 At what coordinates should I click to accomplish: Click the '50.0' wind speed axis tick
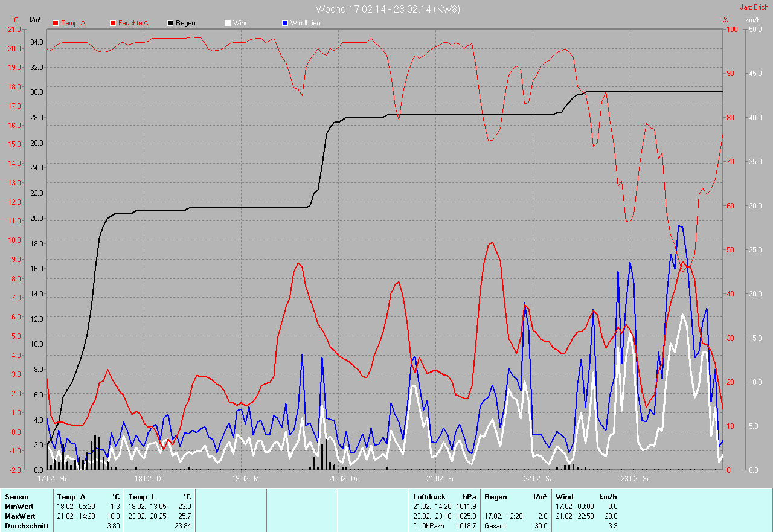755,30
